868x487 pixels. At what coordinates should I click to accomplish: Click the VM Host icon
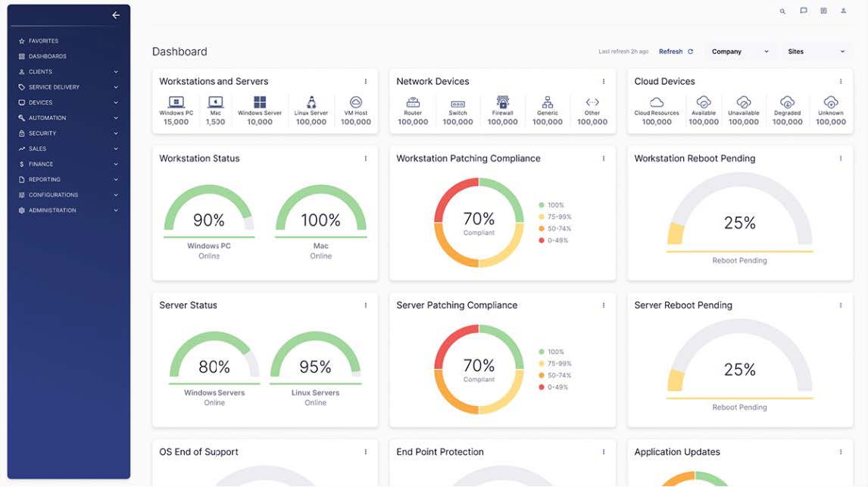(356, 101)
